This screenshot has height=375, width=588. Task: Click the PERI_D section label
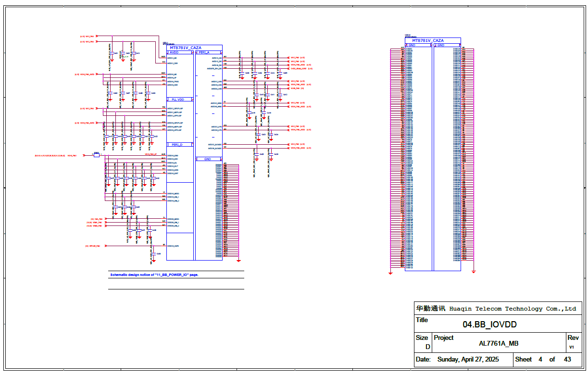(177, 145)
